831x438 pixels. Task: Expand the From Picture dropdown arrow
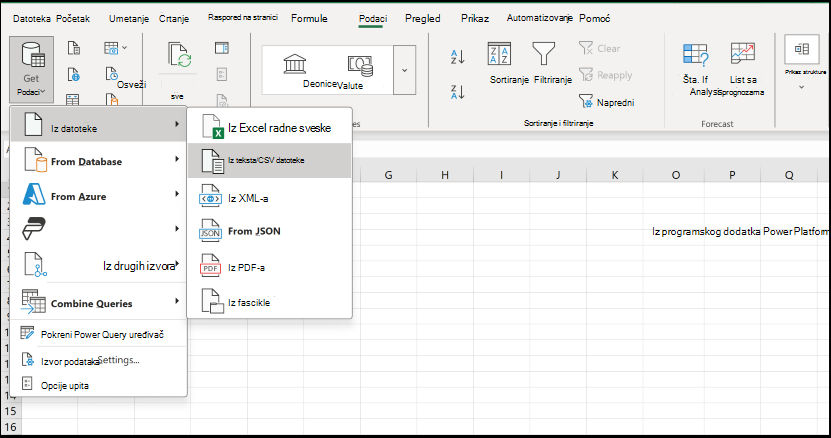coord(125,48)
